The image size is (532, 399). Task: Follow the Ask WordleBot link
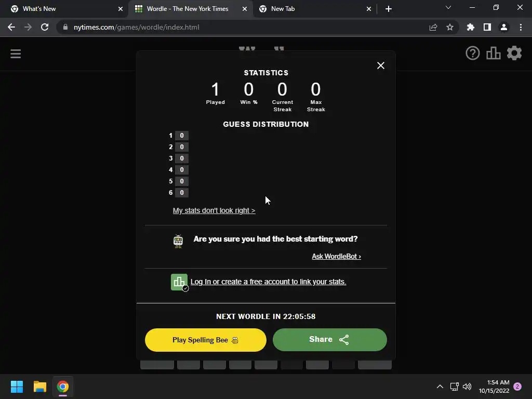[x=336, y=257]
